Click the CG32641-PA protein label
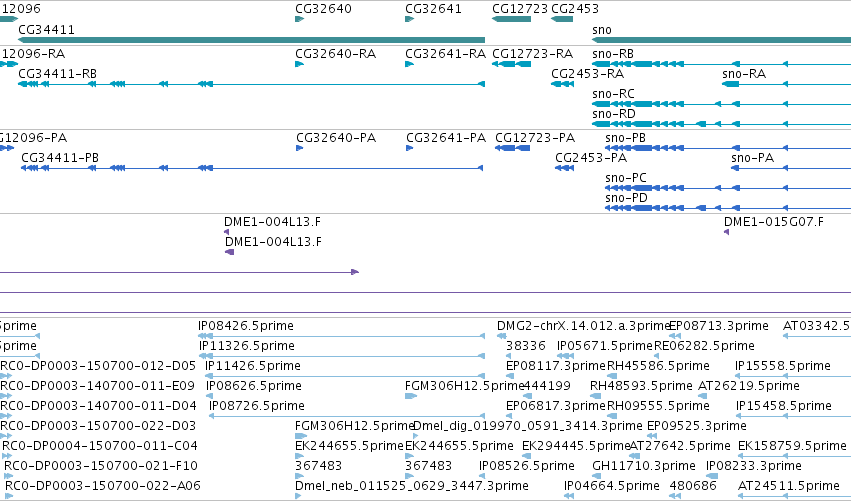Image resolution: width=851 pixels, height=501 pixels. pyautogui.click(x=446, y=138)
